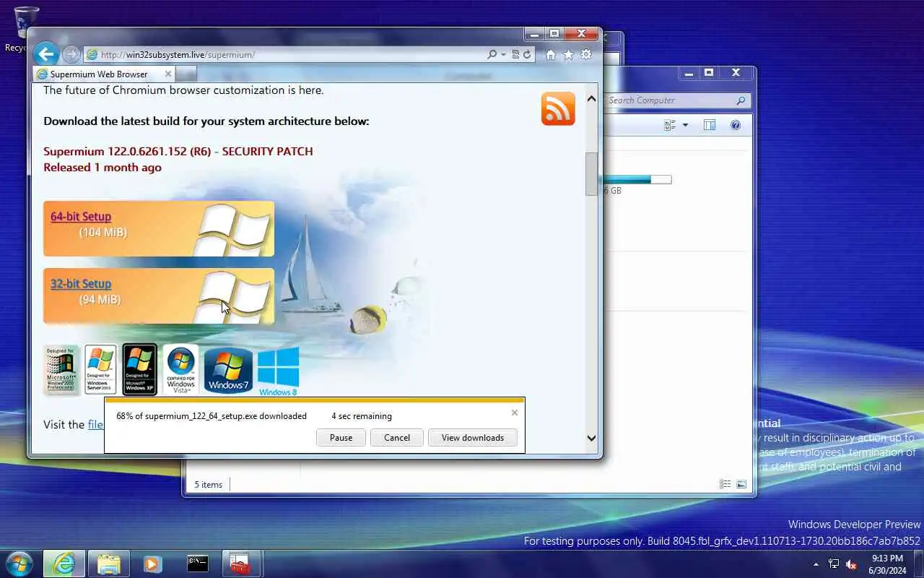Click the Windows 2000 Professional badge

pos(61,369)
